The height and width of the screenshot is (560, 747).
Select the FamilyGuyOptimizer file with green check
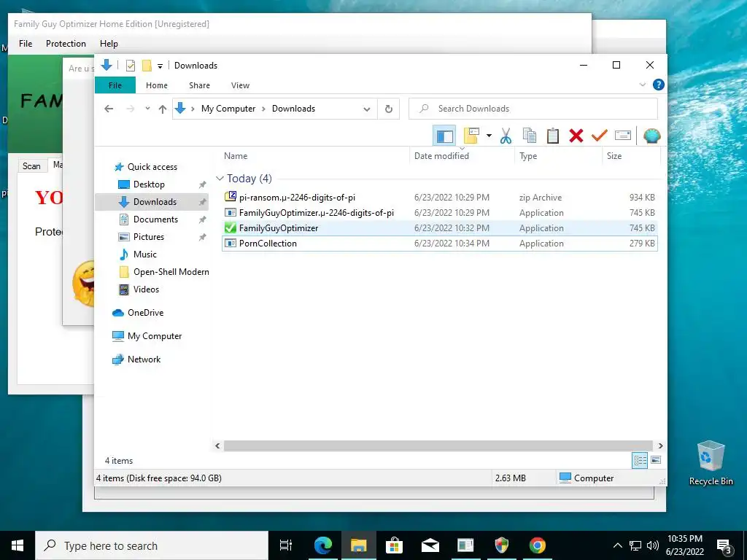pos(439,228)
